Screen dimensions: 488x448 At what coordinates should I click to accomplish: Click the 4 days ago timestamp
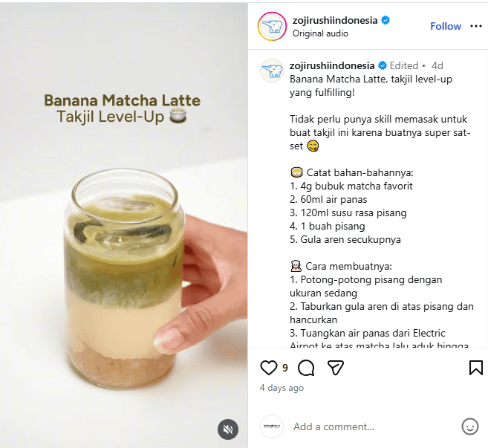click(x=282, y=388)
